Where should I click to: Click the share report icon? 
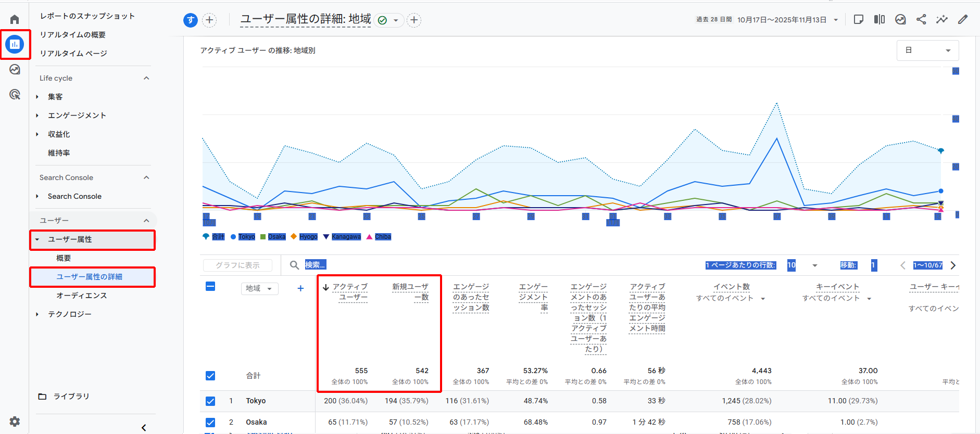click(x=921, y=20)
